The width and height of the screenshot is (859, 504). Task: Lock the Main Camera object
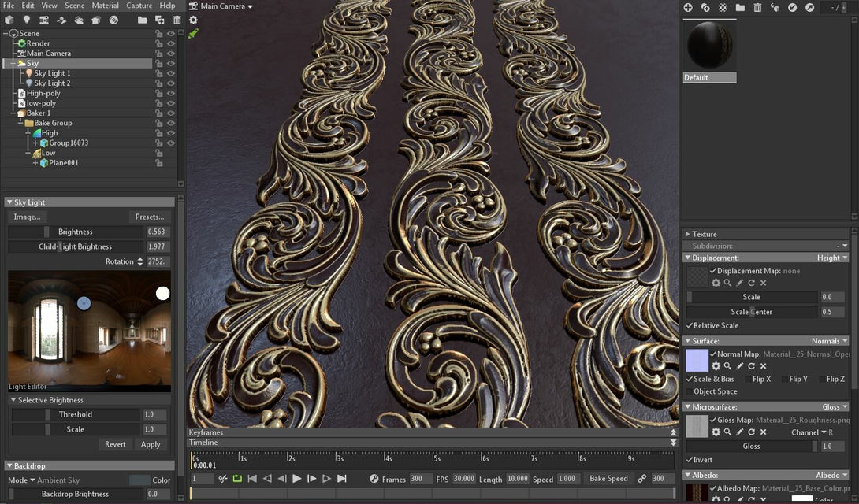point(159,54)
